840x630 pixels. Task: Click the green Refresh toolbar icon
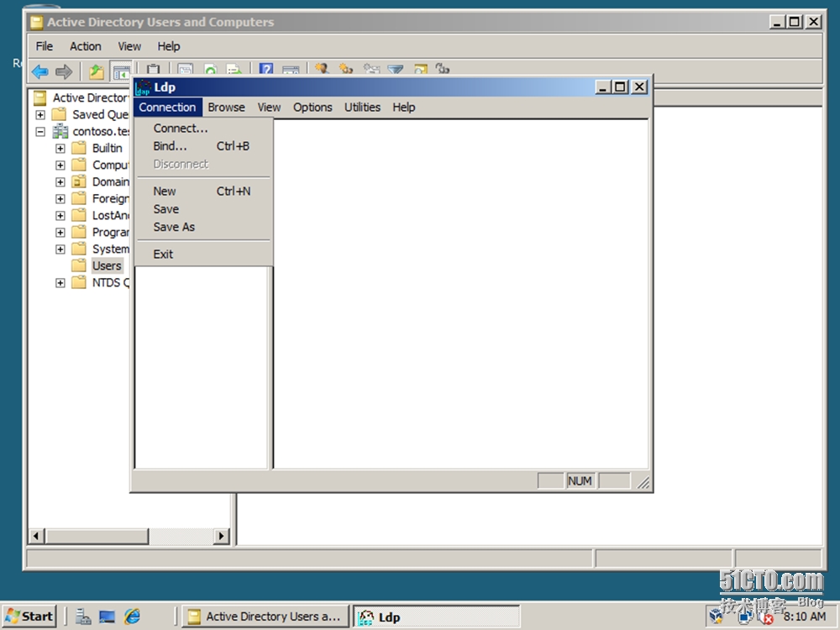pyautogui.click(x=211, y=70)
